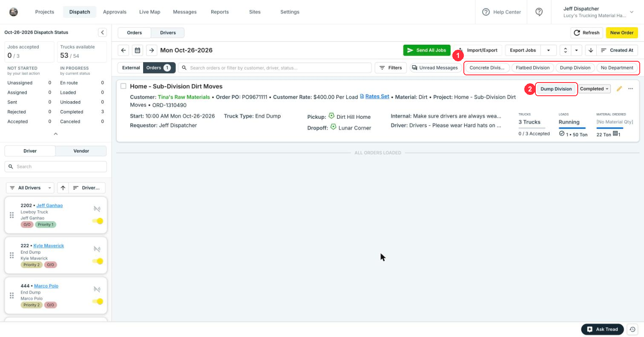The width and height of the screenshot is (644, 337).
Task: Switch to the Drivers sub-tab
Action: [168, 33]
